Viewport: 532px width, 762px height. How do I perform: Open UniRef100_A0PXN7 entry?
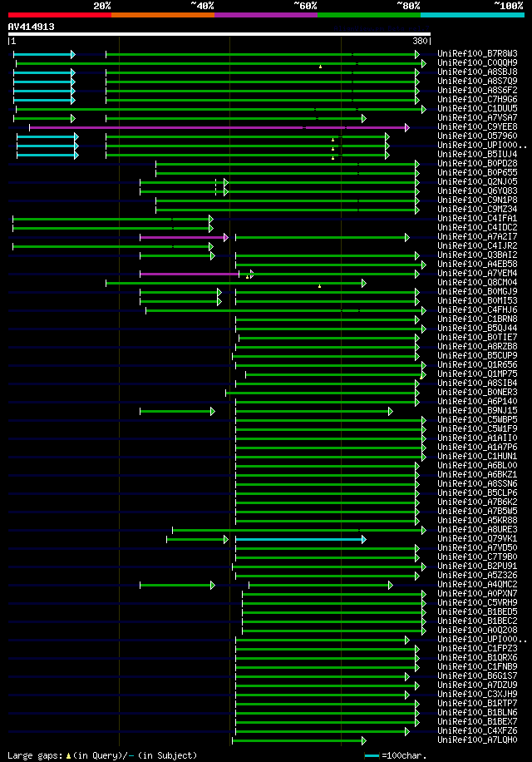click(477, 593)
